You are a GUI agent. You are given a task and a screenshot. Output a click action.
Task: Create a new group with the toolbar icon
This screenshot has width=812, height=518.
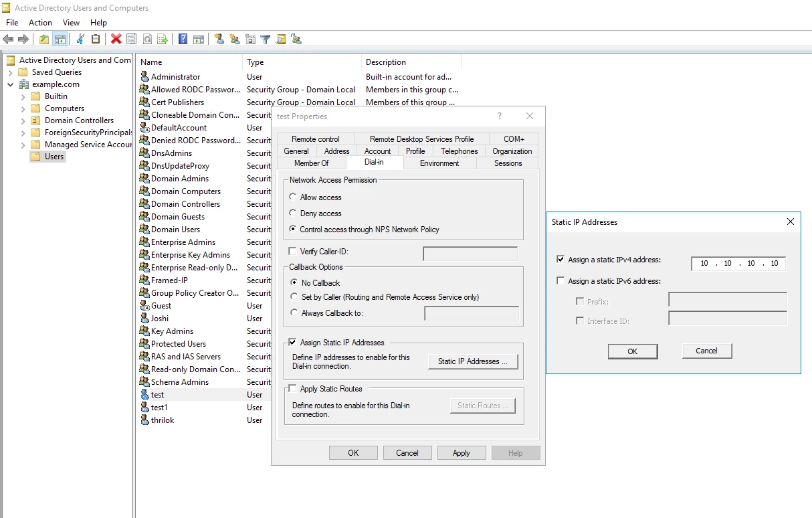point(235,39)
